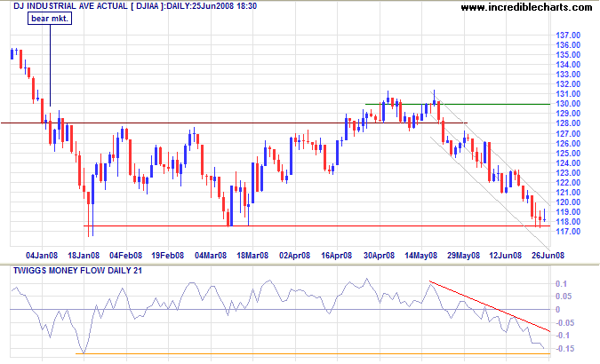The height and width of the screenshot is (364, 600).
Task: Click the 29May08 date label
Action: [x=463, y=256]
